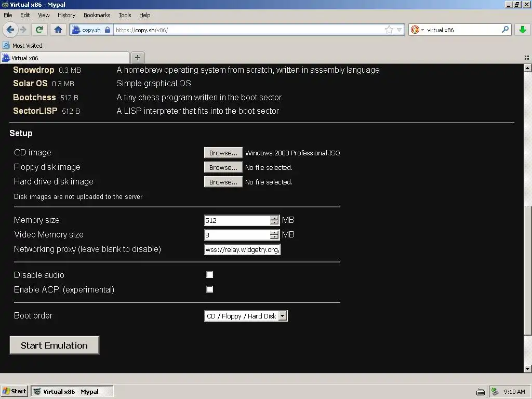The image size is (532, 399).
Task: Click the Mypal title bar application icon
Action: coord(5,4)
